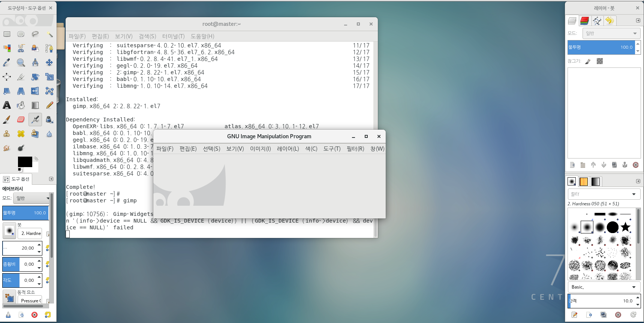The height and width of the screenshot is (323, 644).
Task: Select the Ink tool
Action: point(49,120)
